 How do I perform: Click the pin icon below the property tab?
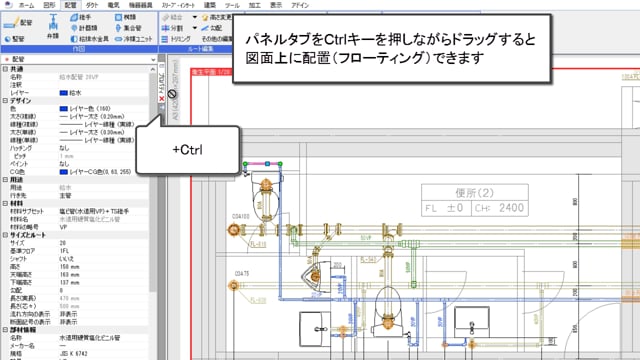pyautogui.click(x=162, y=107)
